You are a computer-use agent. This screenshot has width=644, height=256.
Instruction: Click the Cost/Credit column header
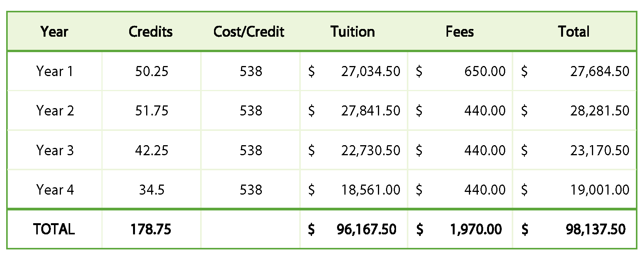point(249,32)
